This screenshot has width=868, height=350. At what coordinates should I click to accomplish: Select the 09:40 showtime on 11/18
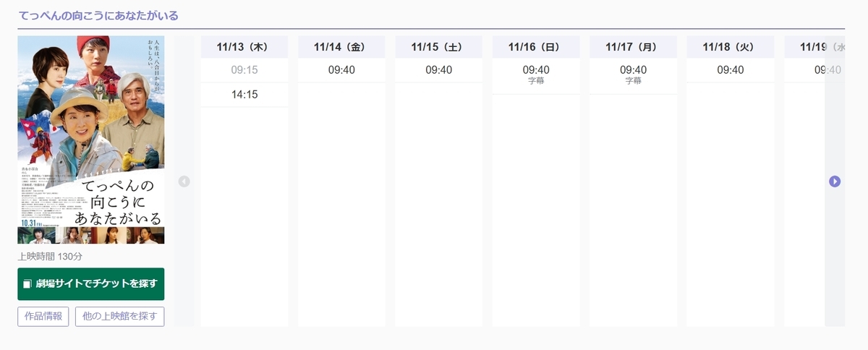pyautogui.click(x=731, y=70)
